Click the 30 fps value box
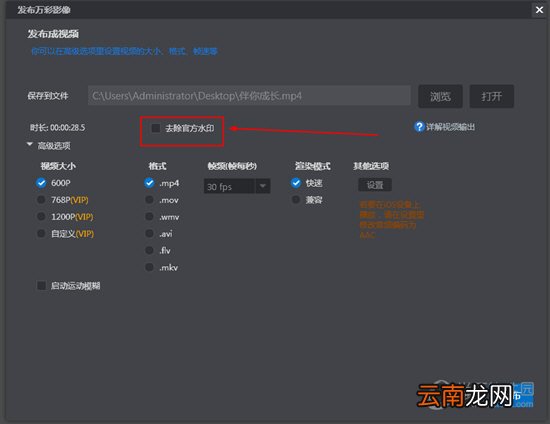Image resolution: width=550 pixels, height=424 pixels. point(229,186)
